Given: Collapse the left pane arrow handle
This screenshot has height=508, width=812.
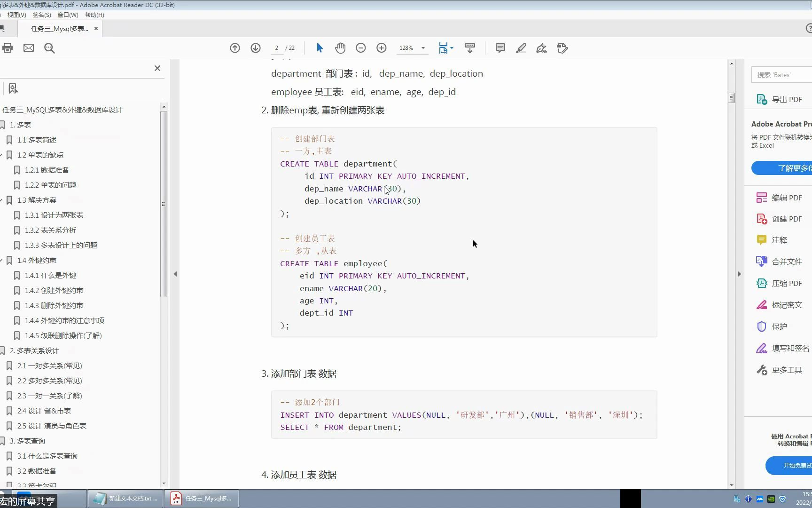Looking at the screenshot, I should (175, 274).
